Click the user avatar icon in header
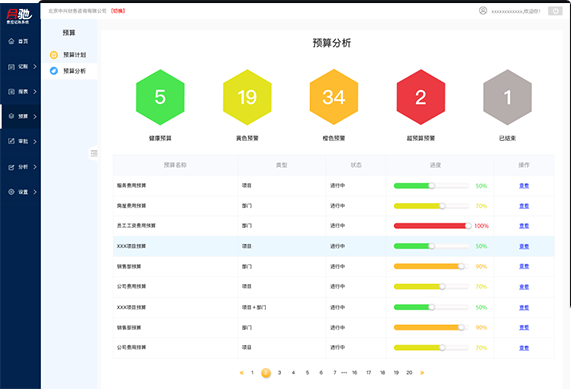Screen dimensions: 571x389 point(483,11)
